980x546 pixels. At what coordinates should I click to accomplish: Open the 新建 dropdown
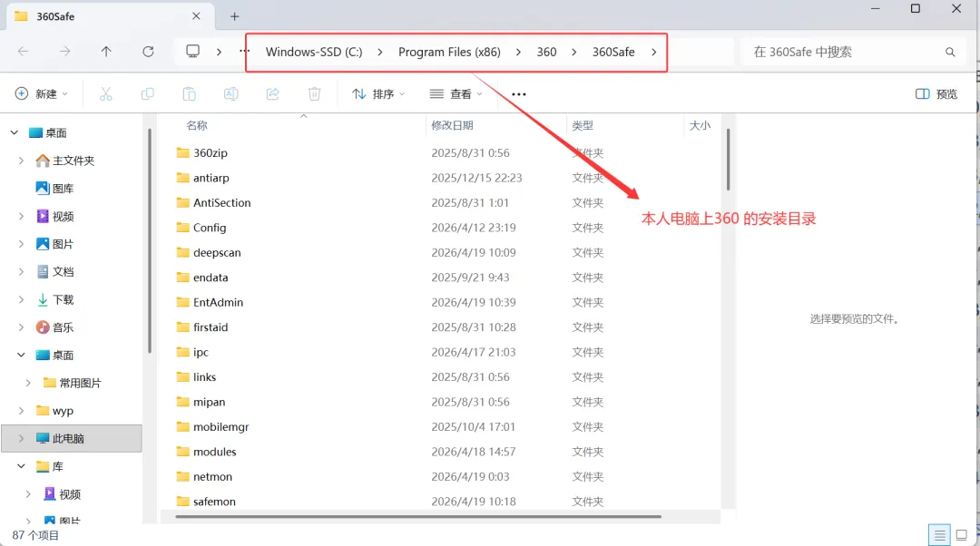[x=41, y=94]
